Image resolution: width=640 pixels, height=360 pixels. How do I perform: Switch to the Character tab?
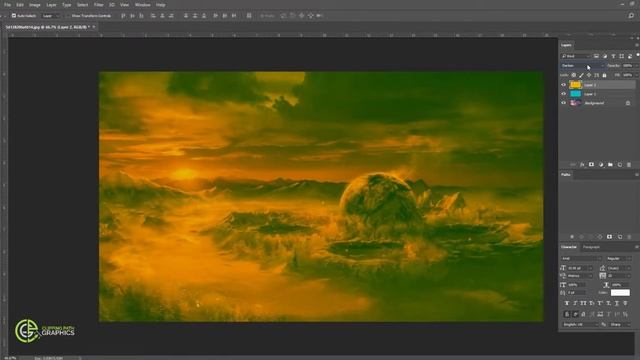point(569,247)
